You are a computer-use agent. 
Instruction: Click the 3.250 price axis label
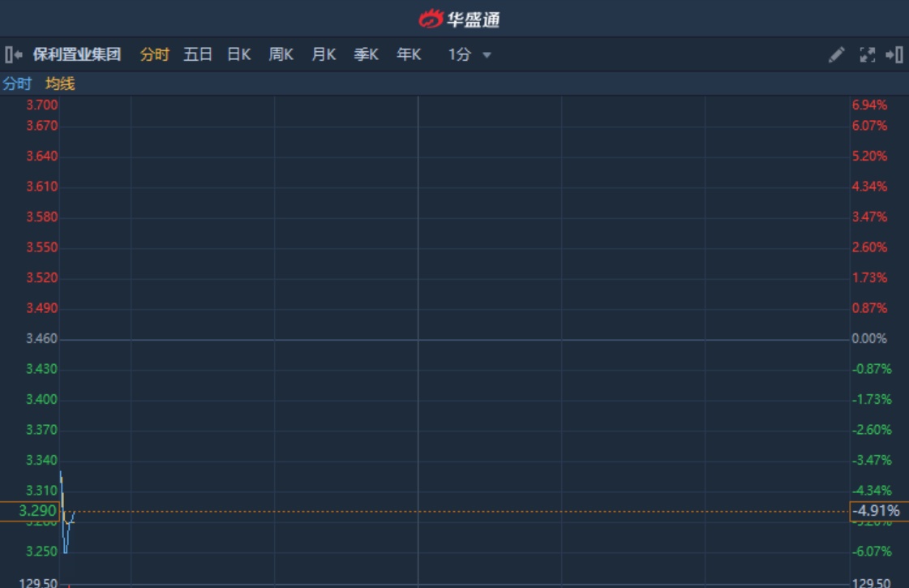(41, 552)
